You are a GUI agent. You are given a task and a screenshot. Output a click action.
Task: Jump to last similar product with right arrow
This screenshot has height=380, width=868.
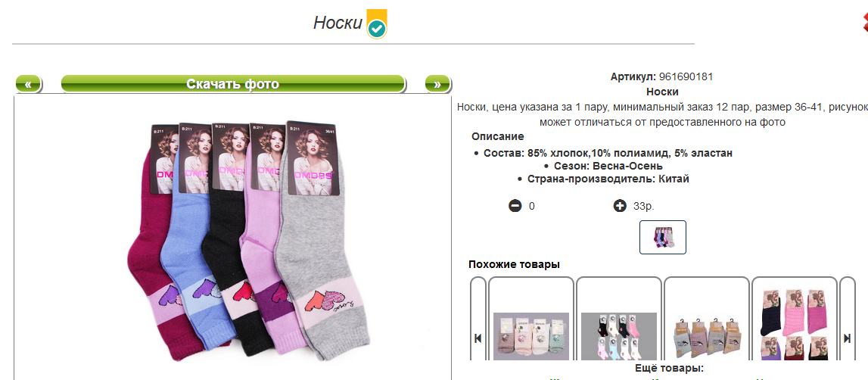coord(847,338)
